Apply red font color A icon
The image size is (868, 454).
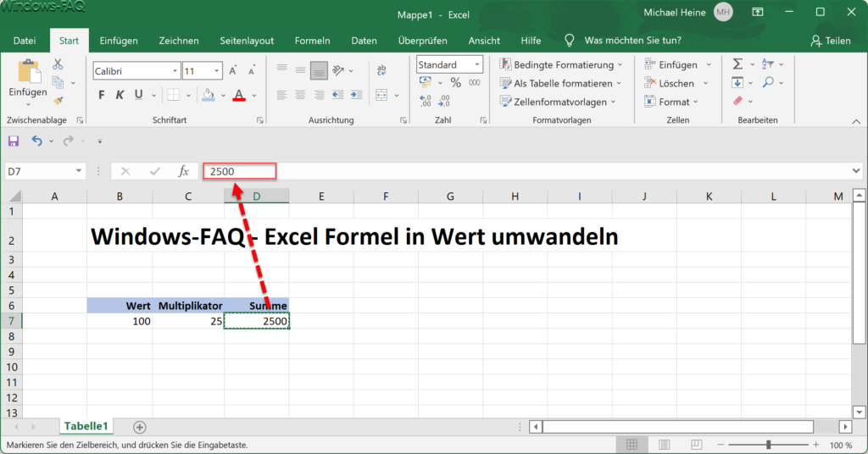click(x=239, y=95)
